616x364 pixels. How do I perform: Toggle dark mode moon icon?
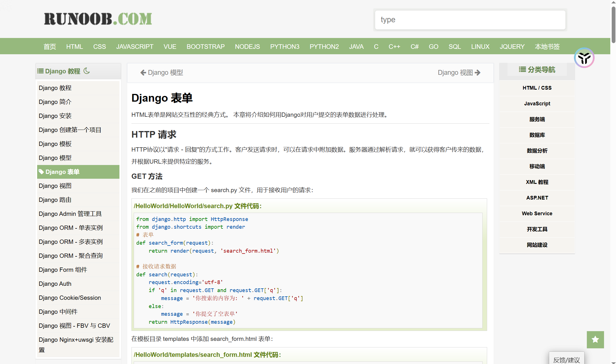tap(87, 71)
